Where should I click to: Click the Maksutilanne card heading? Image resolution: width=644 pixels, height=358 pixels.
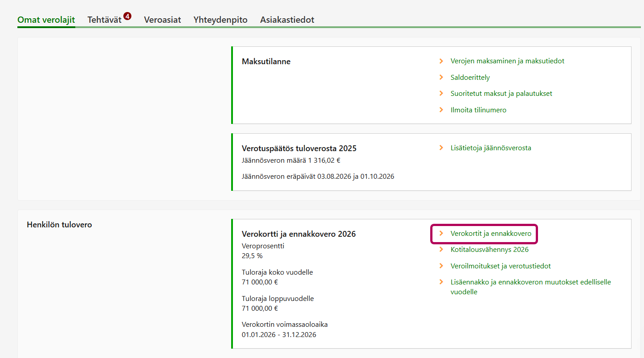[x=266, y=62]
